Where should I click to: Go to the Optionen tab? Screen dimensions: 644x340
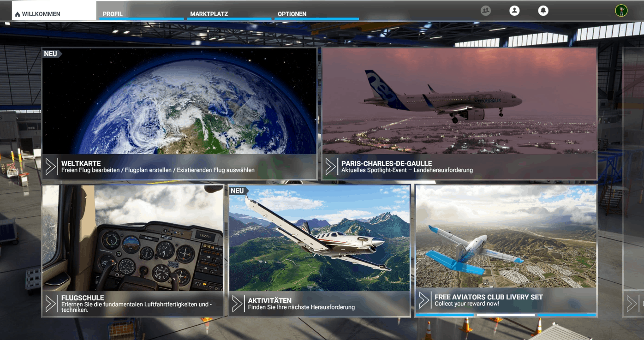pyautogui.click(x=292, y=14)
